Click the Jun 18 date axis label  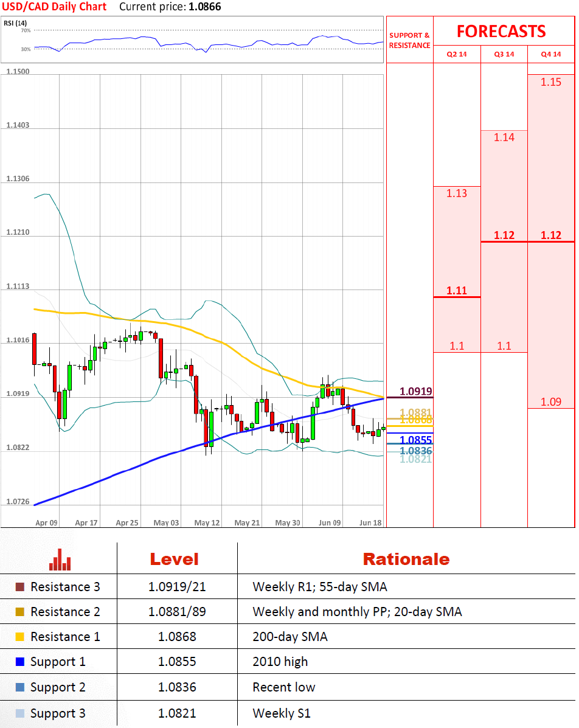370,523
